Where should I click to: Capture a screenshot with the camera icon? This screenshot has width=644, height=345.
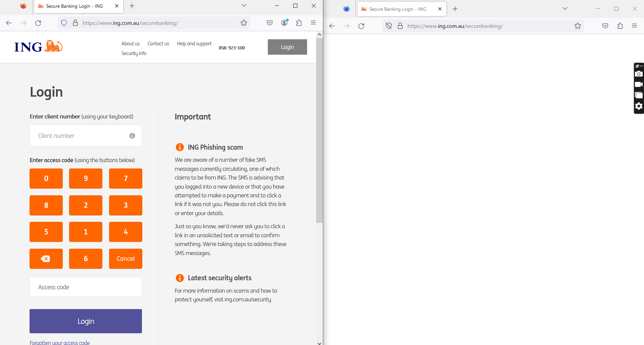[639, 74]
